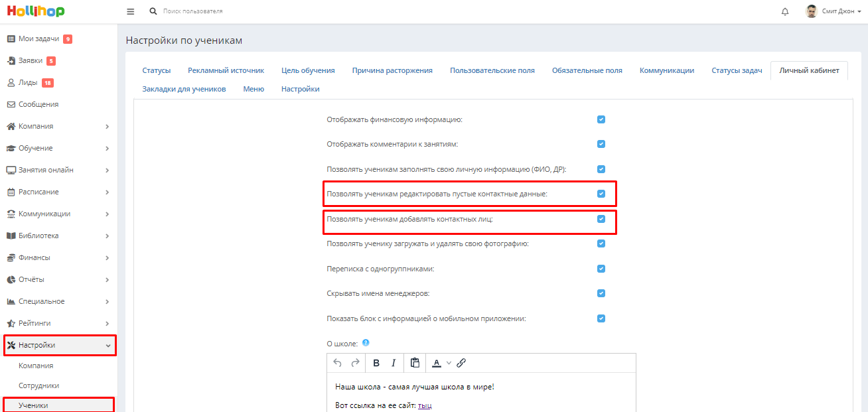Screen dimensions: 868x412
Task: Click the Мои задачи badge 9
Action: coord(68,39)
